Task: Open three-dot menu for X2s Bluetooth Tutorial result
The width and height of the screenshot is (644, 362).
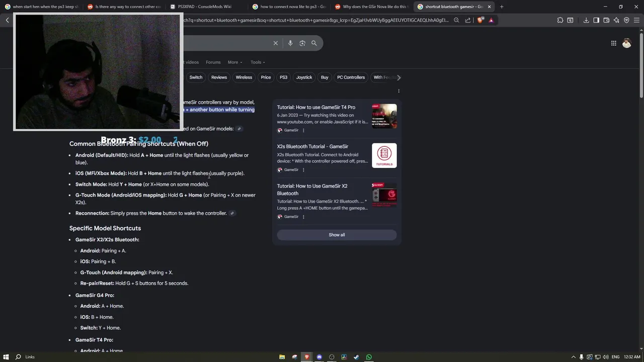Action: 303,170
